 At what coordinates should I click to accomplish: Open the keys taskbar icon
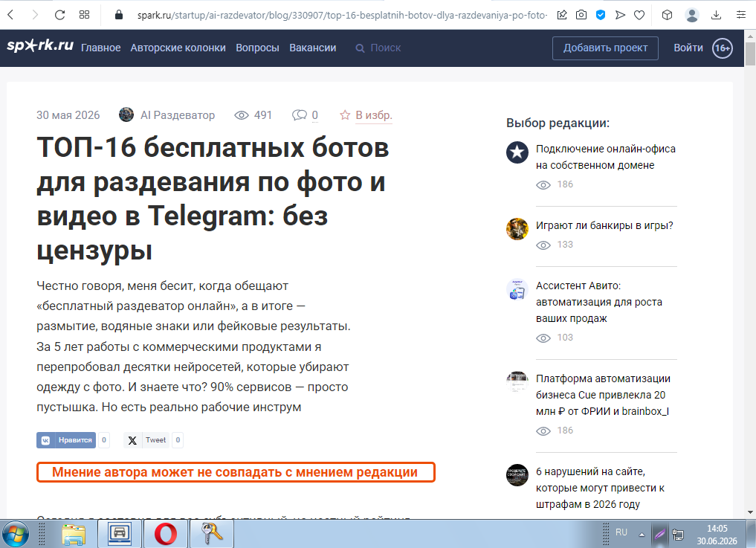[211, 535]
